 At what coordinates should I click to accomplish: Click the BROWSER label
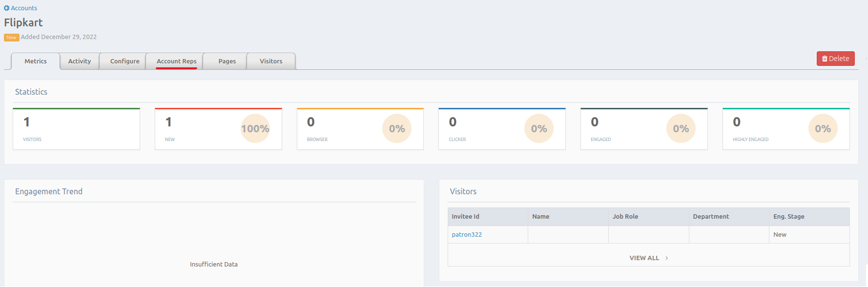tap(317, 140)
